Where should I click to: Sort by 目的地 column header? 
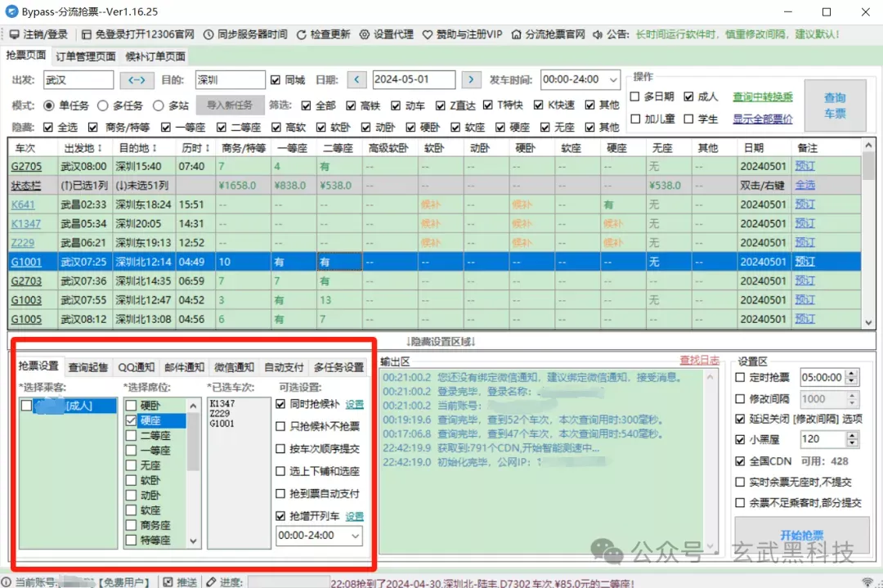pyautogui.click(x=137, y=148)
